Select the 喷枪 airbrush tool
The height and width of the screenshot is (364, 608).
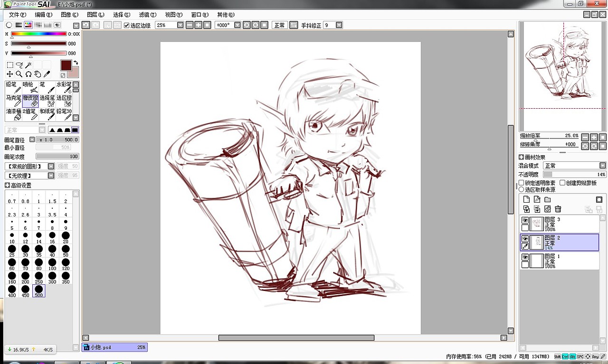[30, 87]
